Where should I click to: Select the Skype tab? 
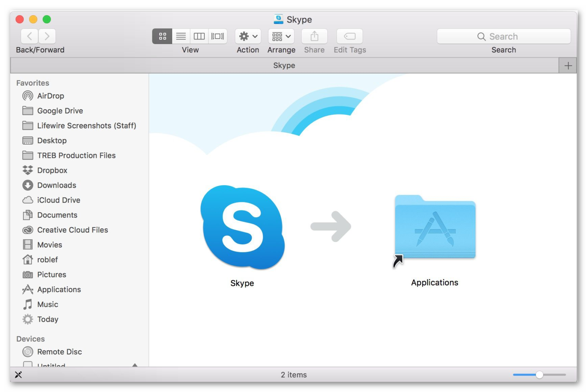284,66
